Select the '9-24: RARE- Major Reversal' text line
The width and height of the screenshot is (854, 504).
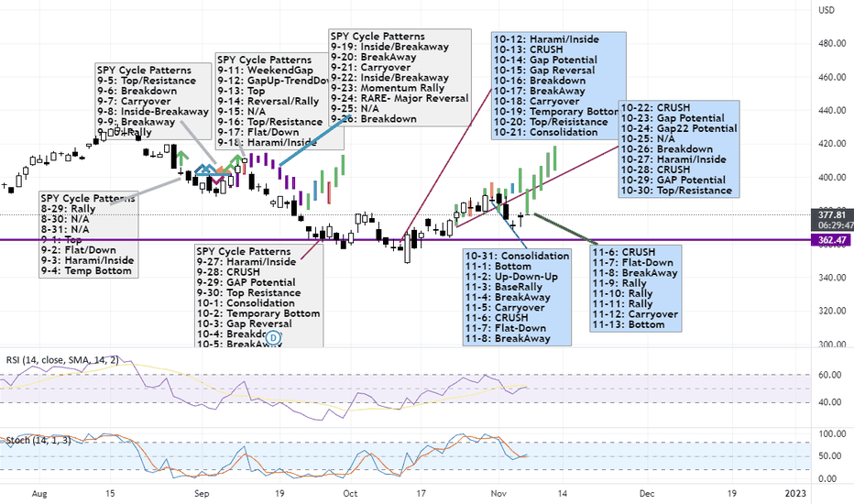[x=400, y=99]
